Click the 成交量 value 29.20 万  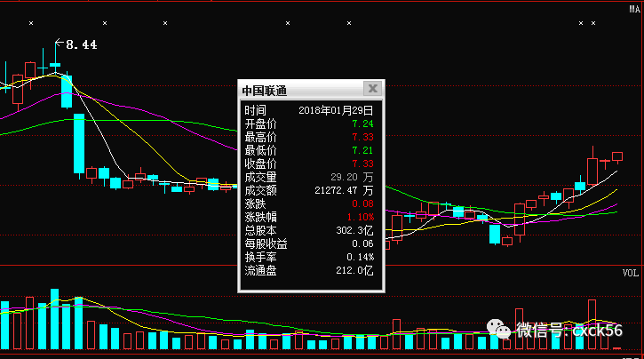coord(352,177)
